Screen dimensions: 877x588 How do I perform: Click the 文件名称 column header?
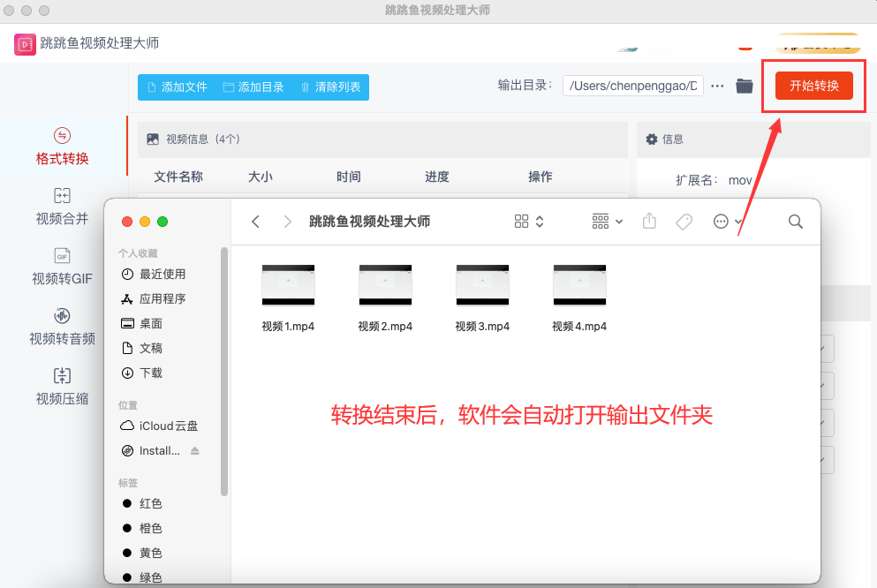click(178, 177)
